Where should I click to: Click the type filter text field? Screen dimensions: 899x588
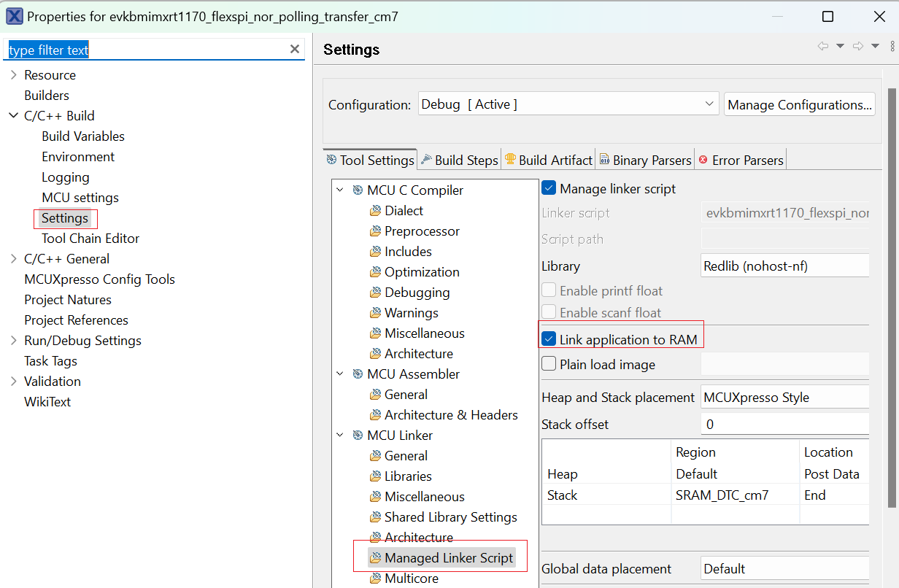pos(146,50)
